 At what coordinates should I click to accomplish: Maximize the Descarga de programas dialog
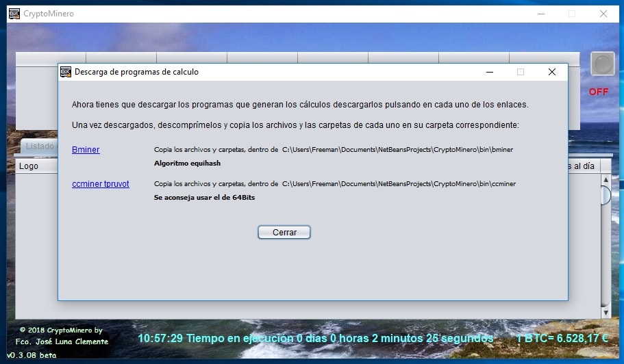[x=521, y=72]
